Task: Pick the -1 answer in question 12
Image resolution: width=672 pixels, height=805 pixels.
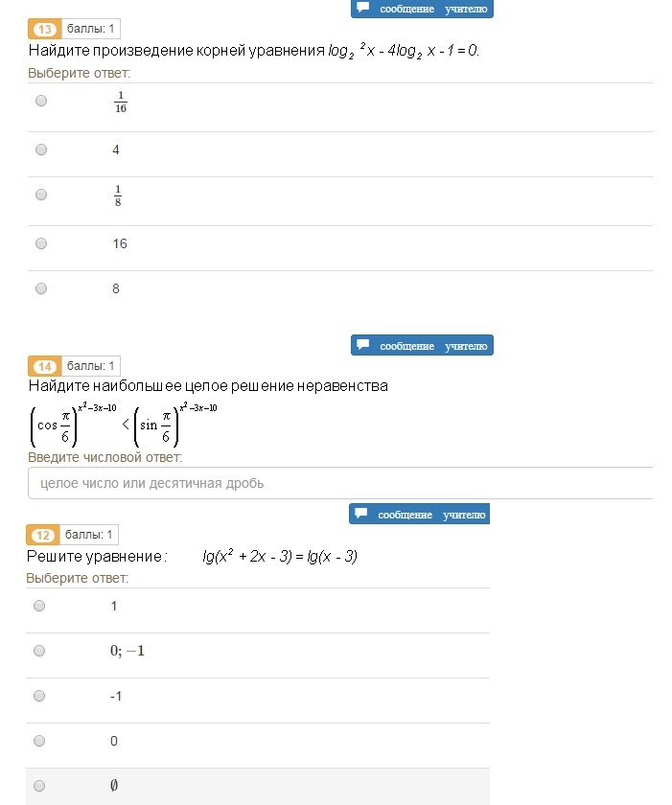Action: coord(39,696)
